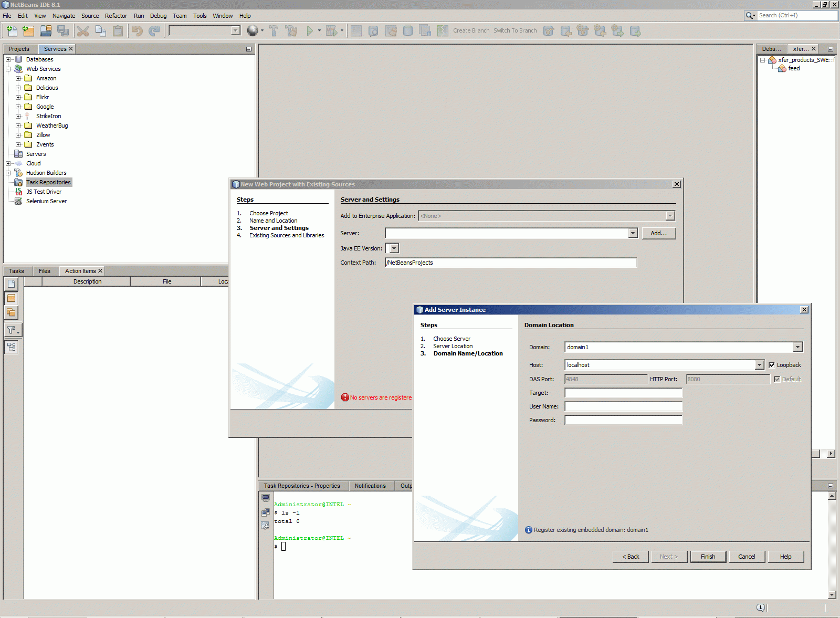Click the Debug Project toolbar icon
Screen dimensions: 840x618
tap(331, 31)
